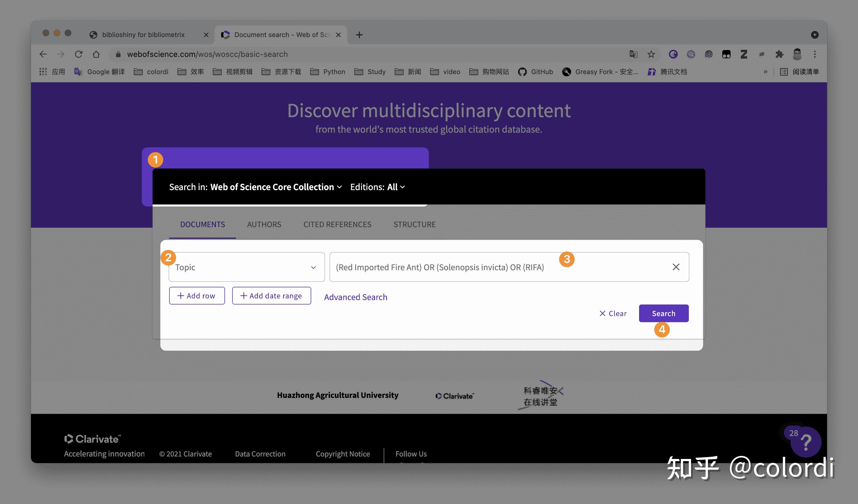Switch to the AUTHORS tab
The image size is (858, 504).
[x=264, y=224]
